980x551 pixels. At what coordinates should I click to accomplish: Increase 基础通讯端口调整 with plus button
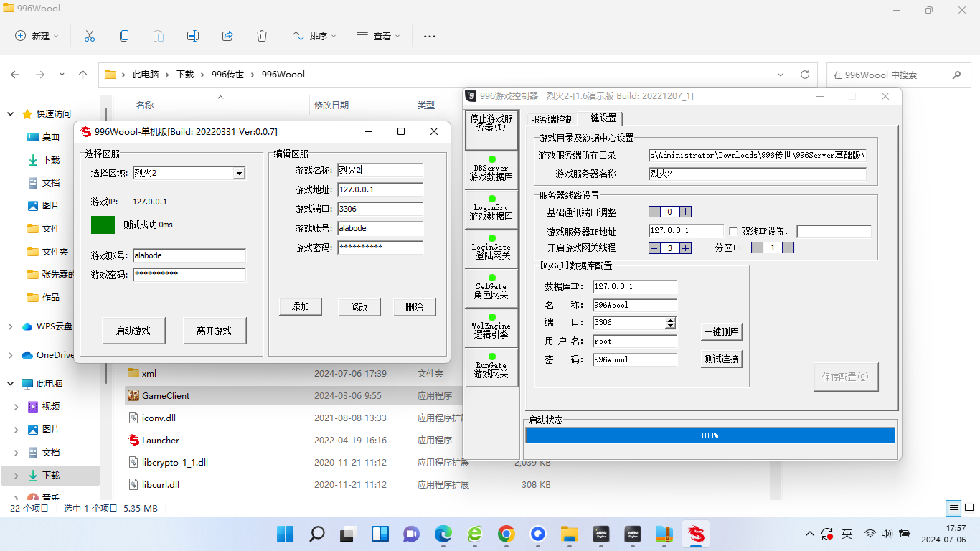(x=686, y=212)
